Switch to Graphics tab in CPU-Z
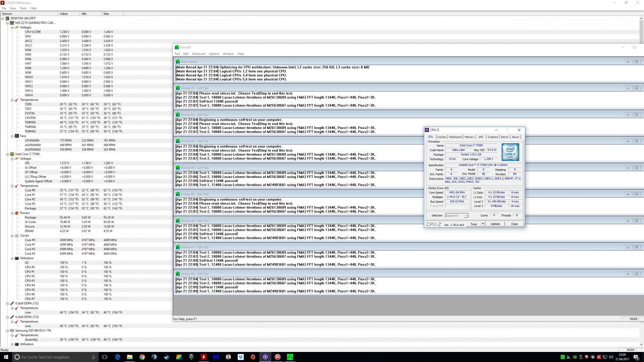Screen dimensions: 644x362 click(493, 137)
